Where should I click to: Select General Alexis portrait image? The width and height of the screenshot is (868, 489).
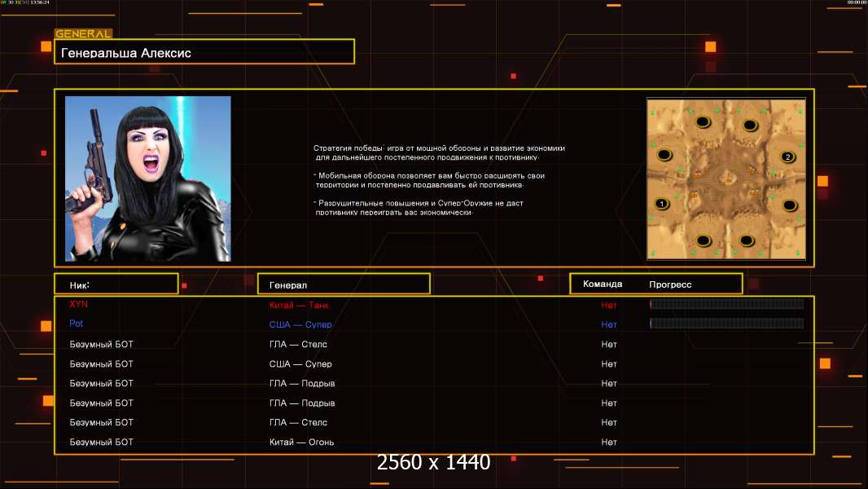click(148, 178)
